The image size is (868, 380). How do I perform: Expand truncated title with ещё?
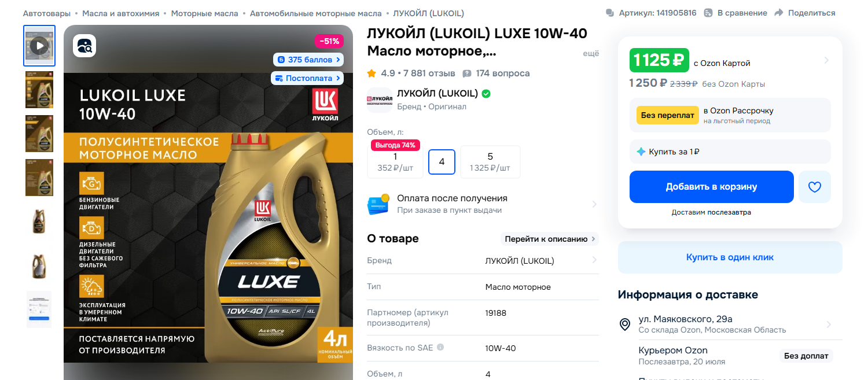[x=591, y=53]
